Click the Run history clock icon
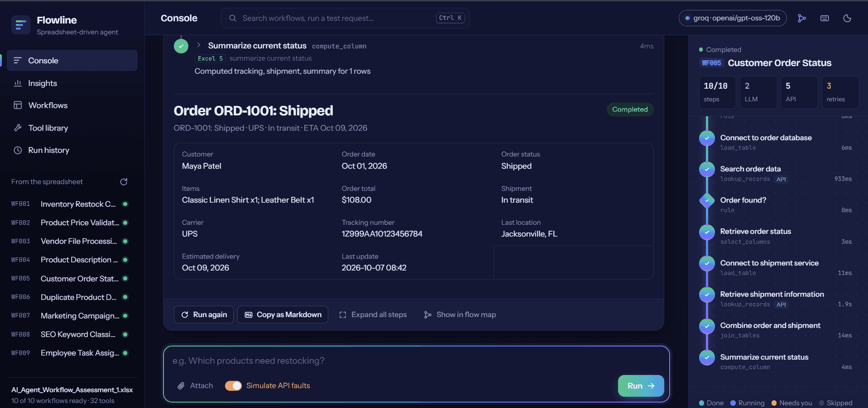Viewport: 868px width, 408px height. (x=18, y=150)
